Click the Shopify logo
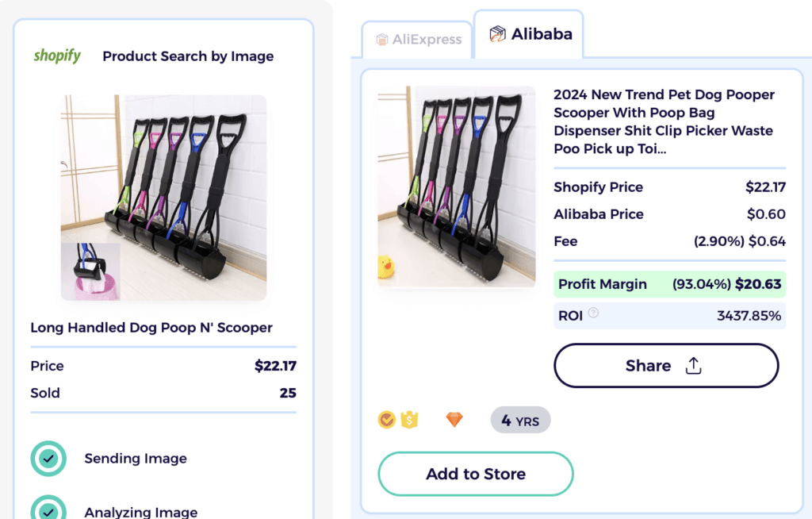The image size is (812, 519). [x=56, y=56]
